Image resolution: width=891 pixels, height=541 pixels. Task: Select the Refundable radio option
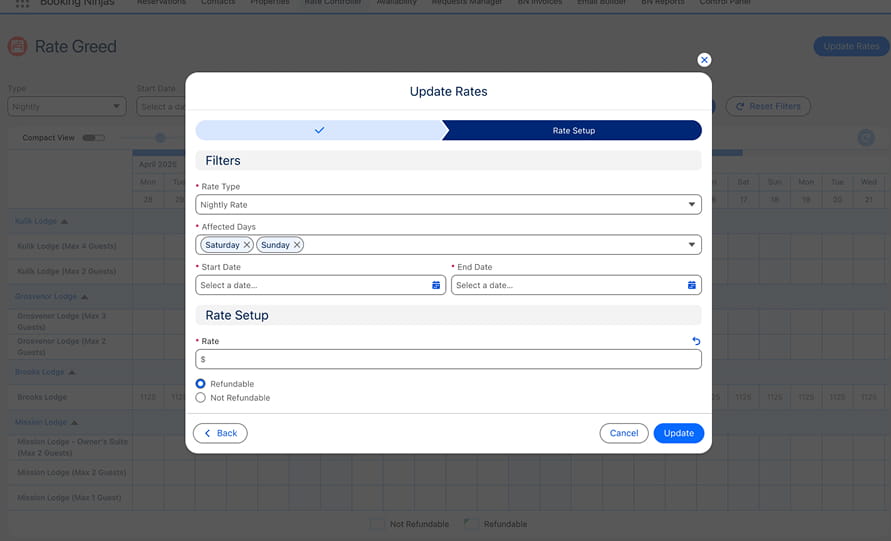point(201,384)
